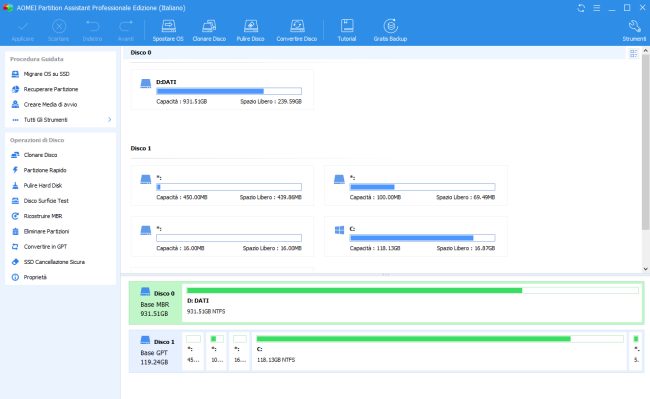Expand Tutti Gli Strumenti chevron
Viewport: 650px width, 399px height.
[x=109, y=120]
